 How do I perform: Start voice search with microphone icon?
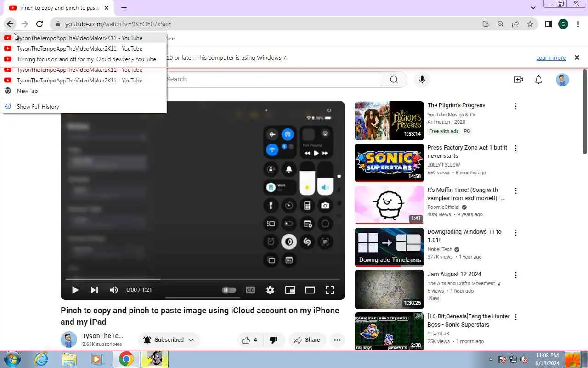[422, 80]
